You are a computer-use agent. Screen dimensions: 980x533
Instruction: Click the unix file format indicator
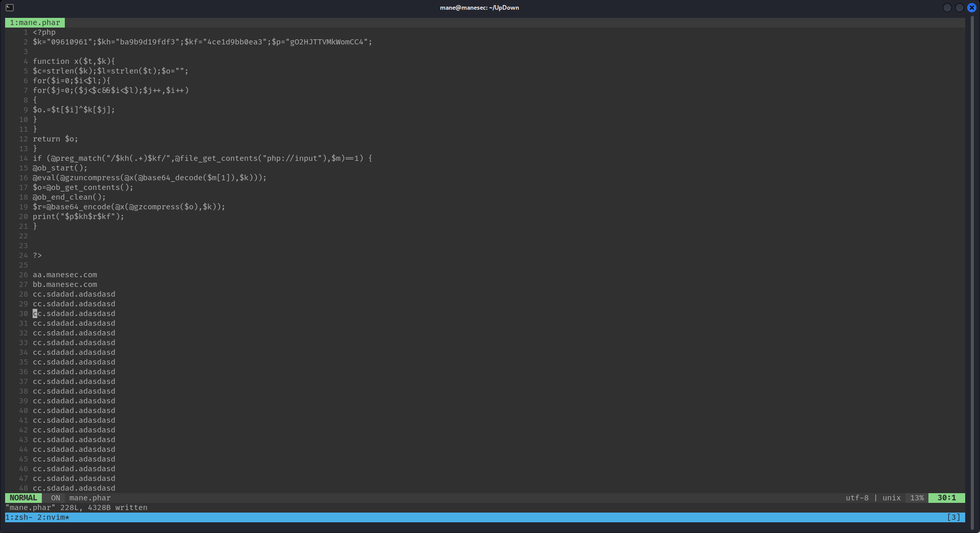892,498
